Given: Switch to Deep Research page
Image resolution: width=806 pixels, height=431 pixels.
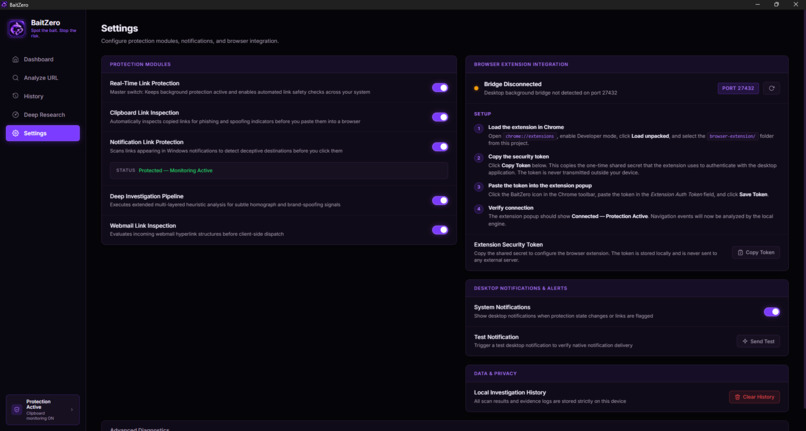Looking at the screenshot, I should [x=43, y=115].
